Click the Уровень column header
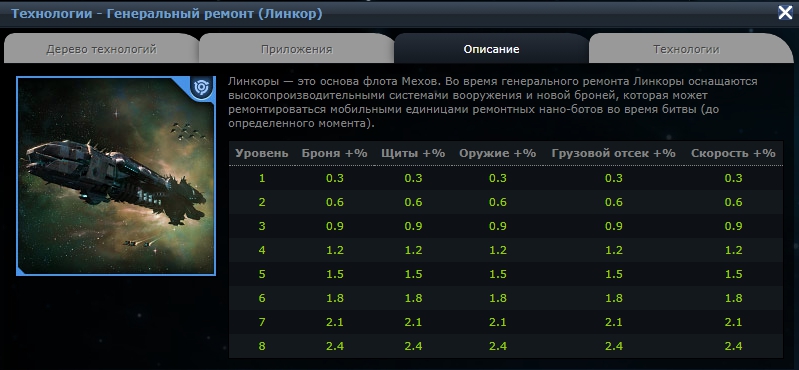799x370 pixels. [x=261, y=153]
